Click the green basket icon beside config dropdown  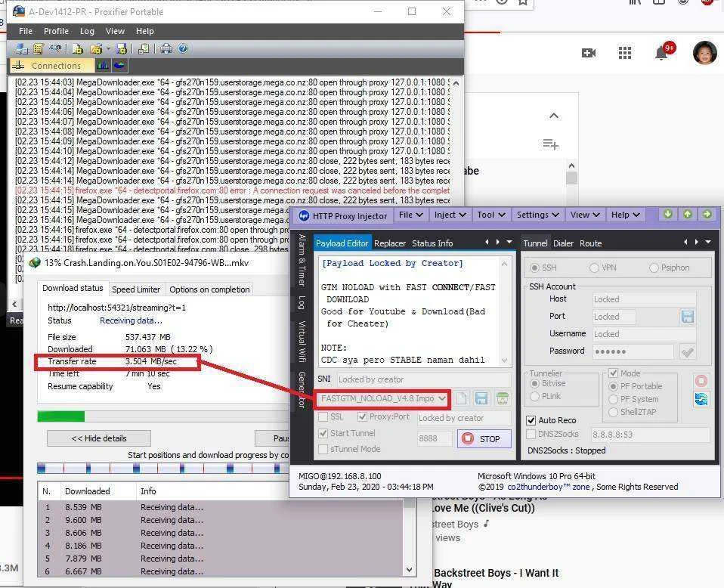[503, 398]
